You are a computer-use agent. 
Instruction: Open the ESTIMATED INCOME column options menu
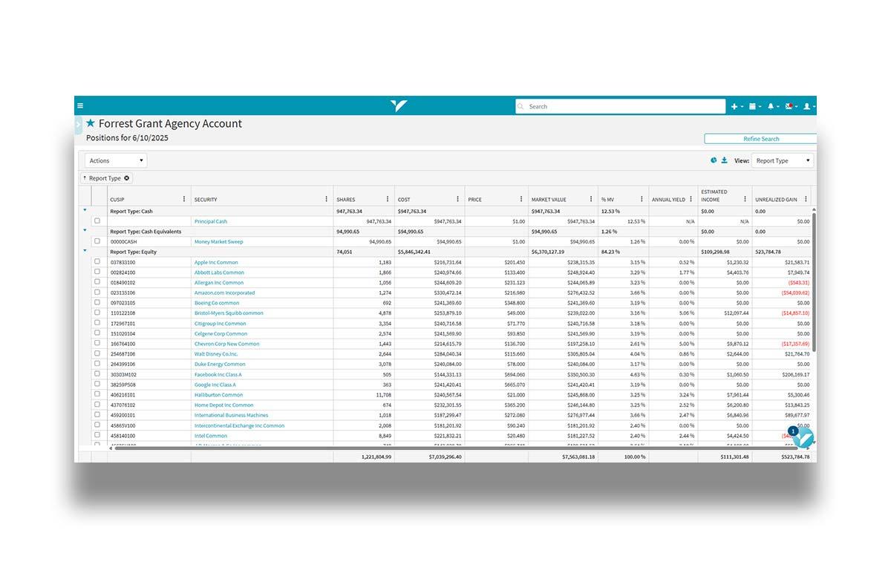tap(745, 199)
